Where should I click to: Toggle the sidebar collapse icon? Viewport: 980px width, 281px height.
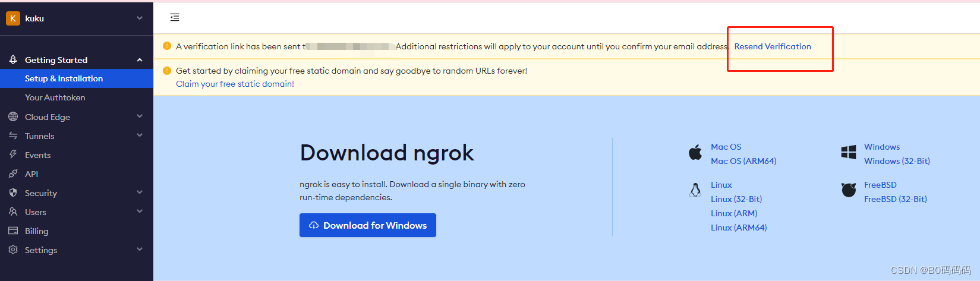[x=175, y=17]
